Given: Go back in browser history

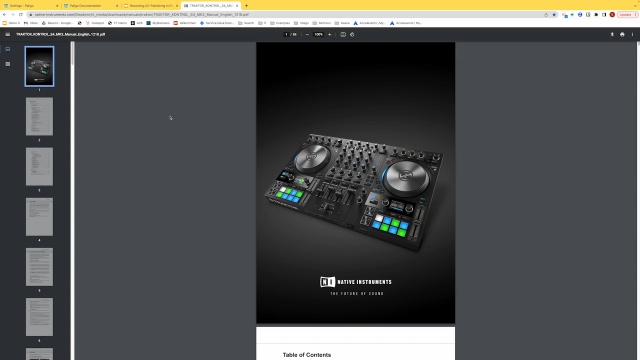Looking at the screenshot, I should click(x=4, y=14).
